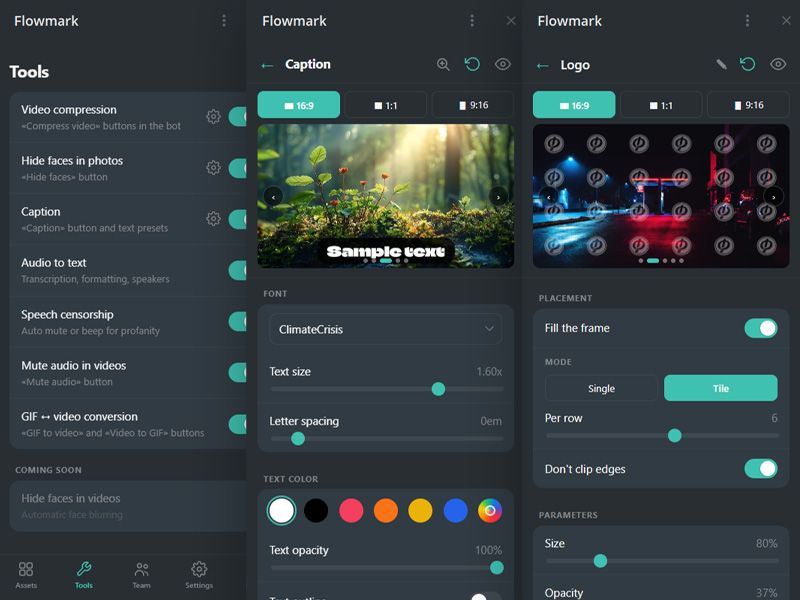Click the neon street preview in Logo

point(661,196)
